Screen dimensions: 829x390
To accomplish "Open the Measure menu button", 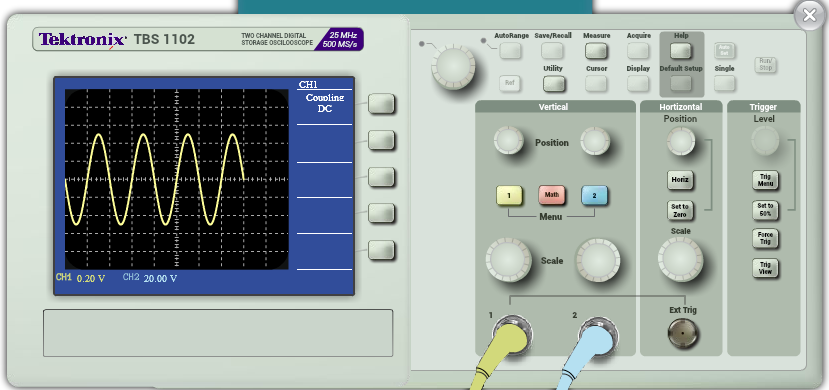I will (596, 51).
